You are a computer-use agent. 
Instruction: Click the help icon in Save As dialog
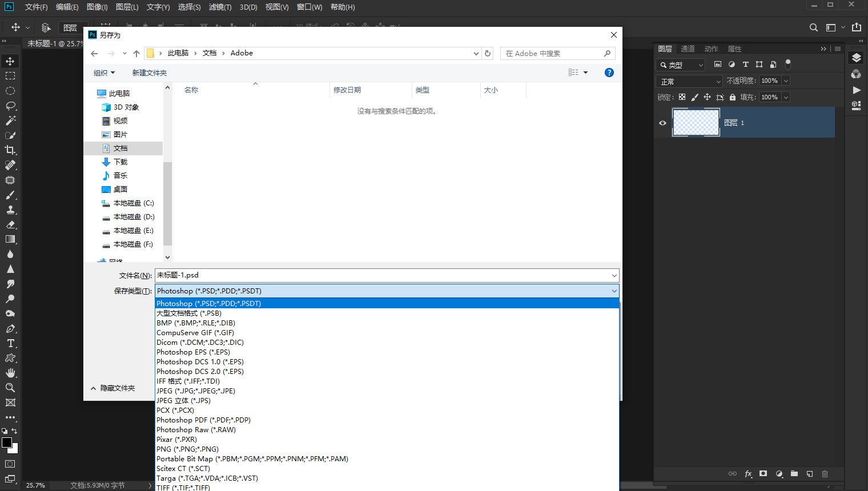pos(609,73)
